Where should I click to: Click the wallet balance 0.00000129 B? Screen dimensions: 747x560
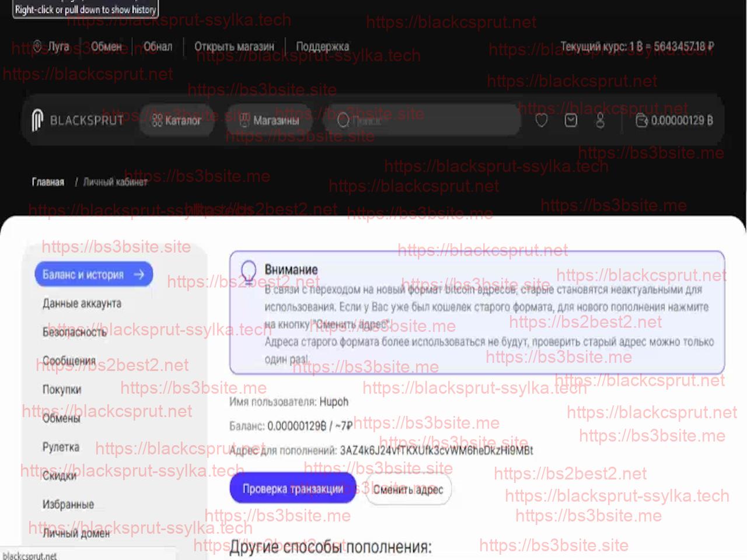click(675, 120)
